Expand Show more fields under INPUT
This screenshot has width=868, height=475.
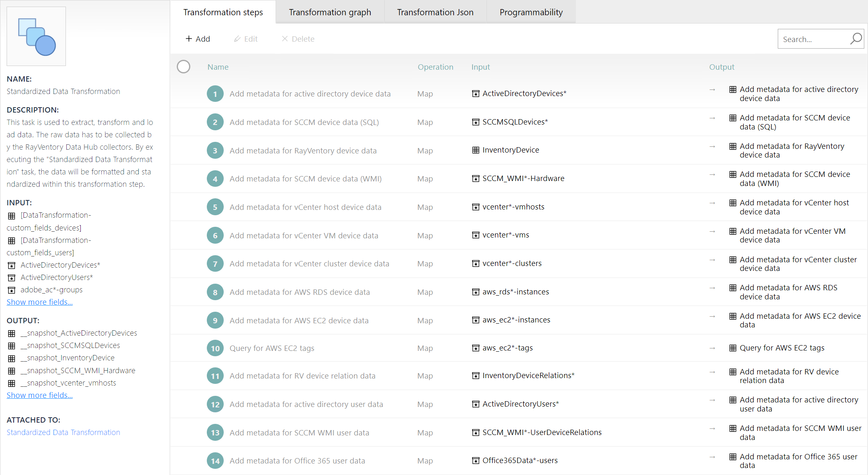pos(40,302)
